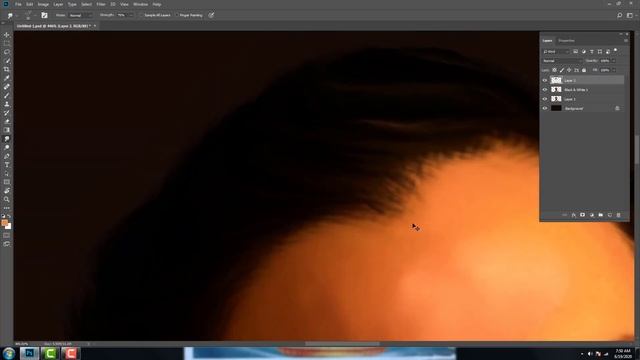Click the Photoshop taskbar icon
The width and height of the screenshot is (640, 360).
click(x=29, y=353)
